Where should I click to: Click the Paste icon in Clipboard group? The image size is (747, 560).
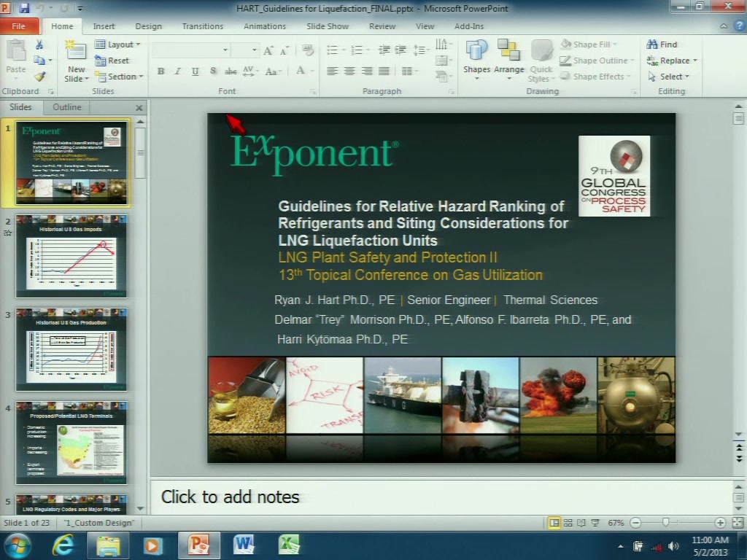[x=16, y=52]
